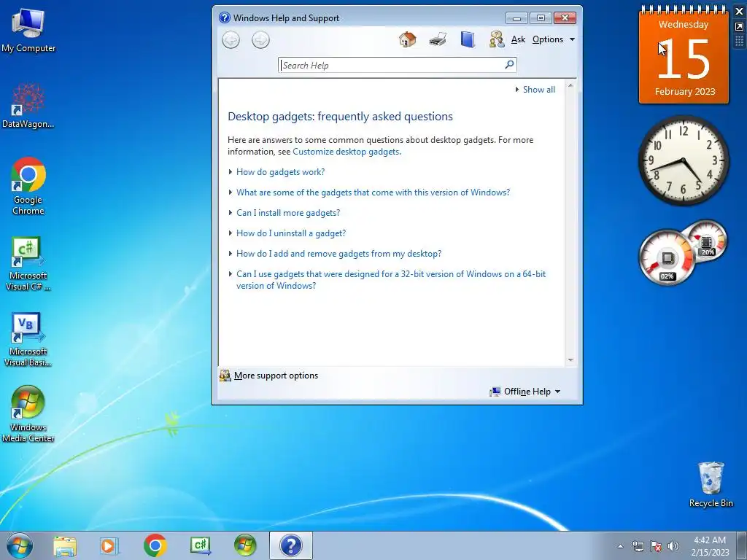Click scrollbar down arrow in help pane
Screen dimensions: 747x560
coord(570,360)
